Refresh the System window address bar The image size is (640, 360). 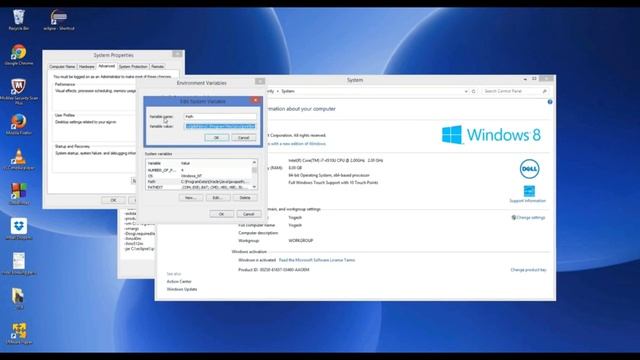(473, 91)
